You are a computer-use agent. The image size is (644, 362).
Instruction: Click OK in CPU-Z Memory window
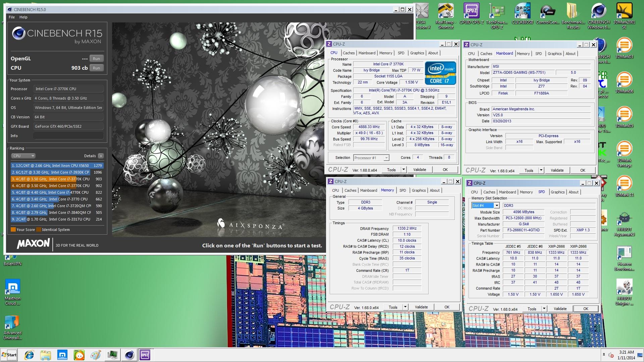tap(447, 307)
